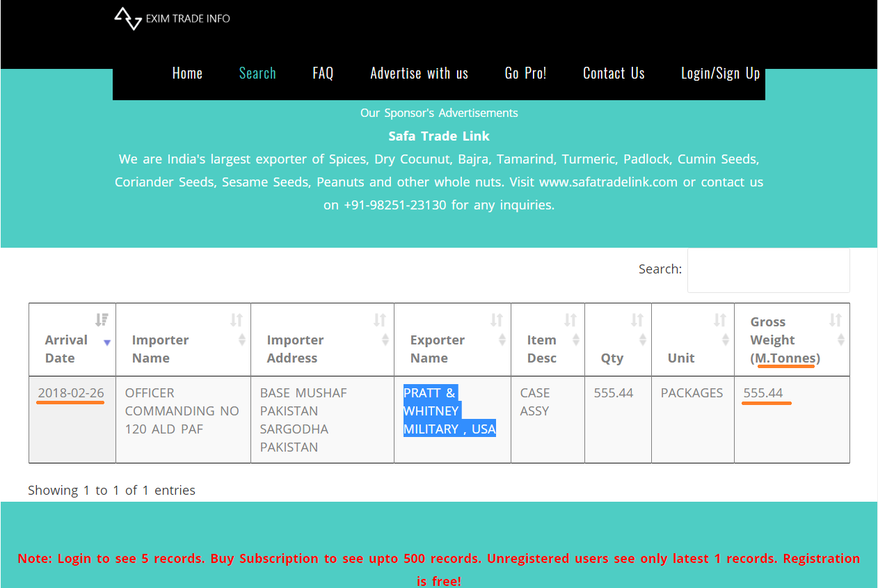Go to the Search menu item
The width and height of the screenshot is (878, 588).
(x=257, y=73)
